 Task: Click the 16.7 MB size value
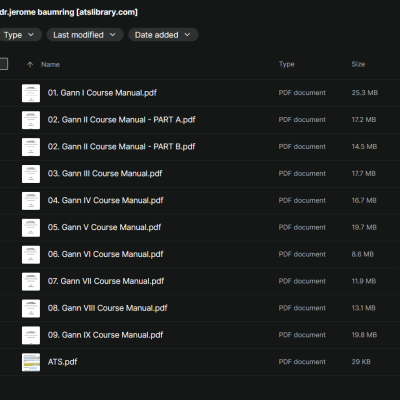pos(364,200)
